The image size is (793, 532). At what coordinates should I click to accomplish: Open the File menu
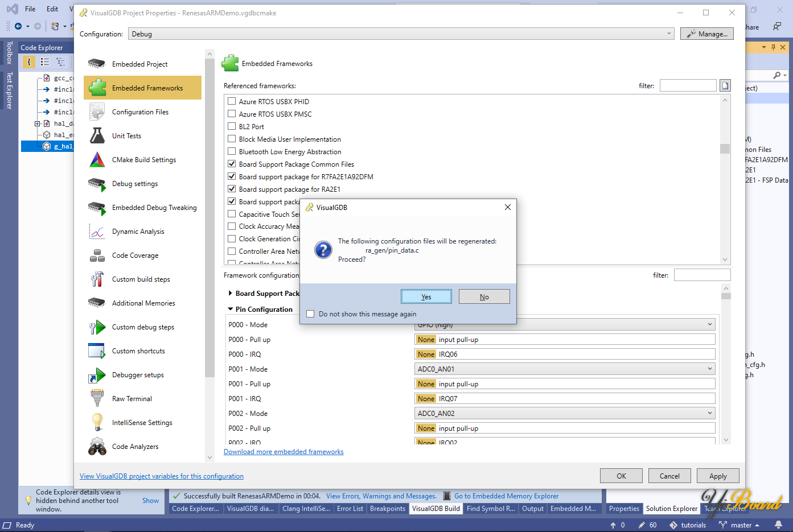30,9
